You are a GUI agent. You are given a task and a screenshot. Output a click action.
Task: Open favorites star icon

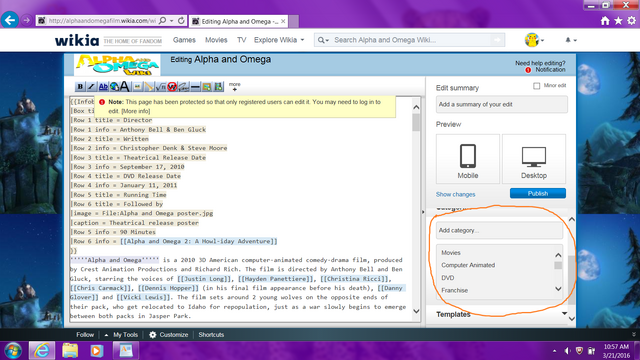tap(618, 21)
